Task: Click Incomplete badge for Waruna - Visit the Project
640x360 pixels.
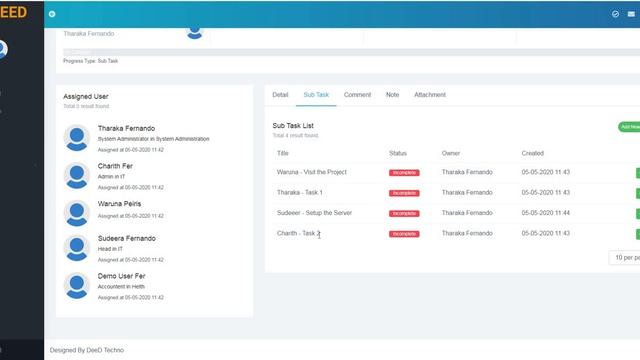Action: click(404, 173)
